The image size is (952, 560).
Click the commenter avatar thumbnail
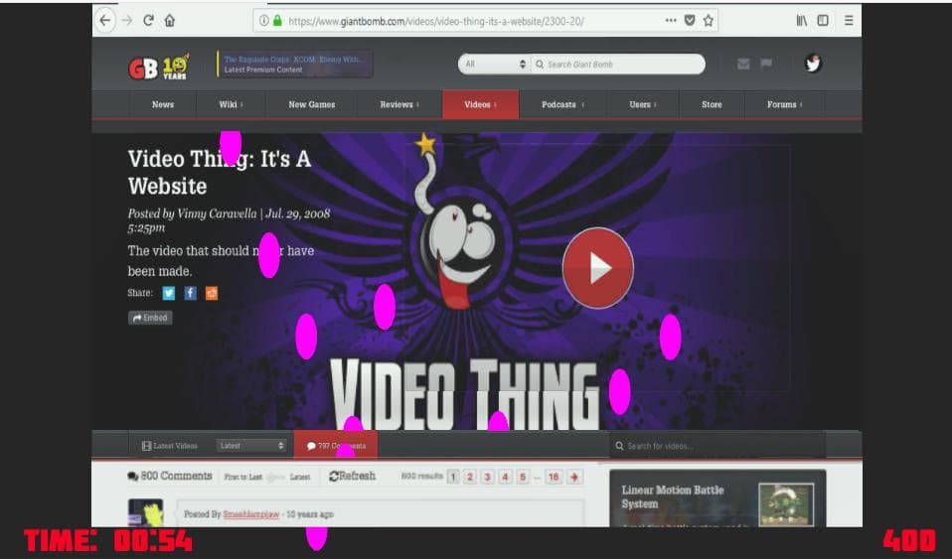point(146,512)
